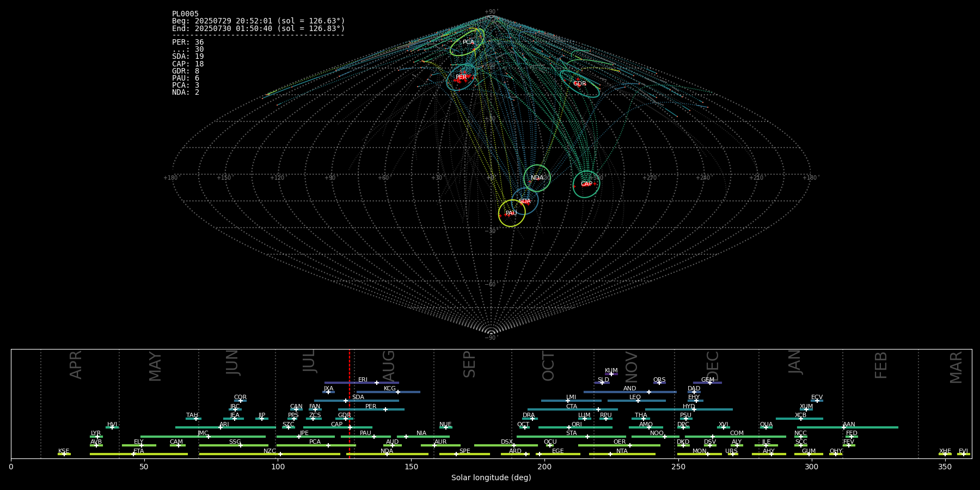Select the GEM shower bar in timeline

pyautogui.click(x=707, y=383)
